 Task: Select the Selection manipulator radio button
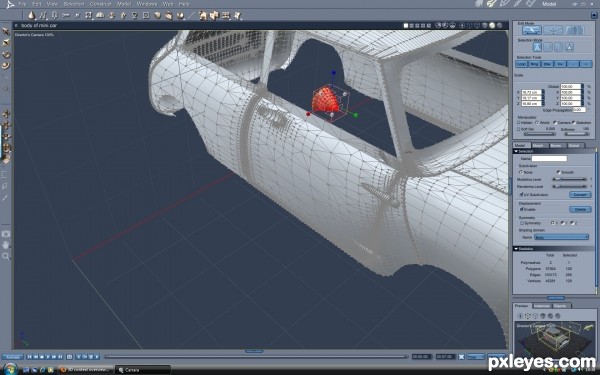coord(573,122)
